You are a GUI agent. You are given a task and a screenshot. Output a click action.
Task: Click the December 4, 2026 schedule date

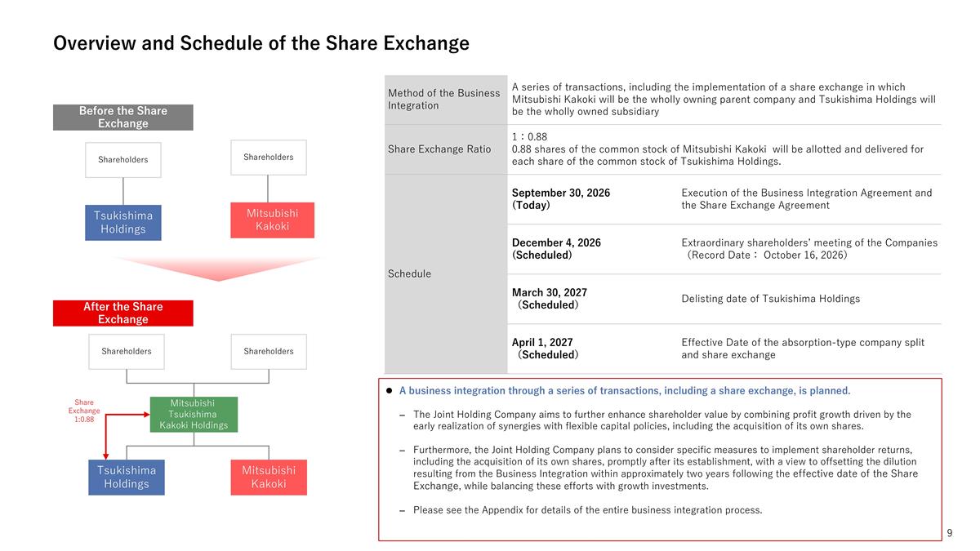point(556,249)
